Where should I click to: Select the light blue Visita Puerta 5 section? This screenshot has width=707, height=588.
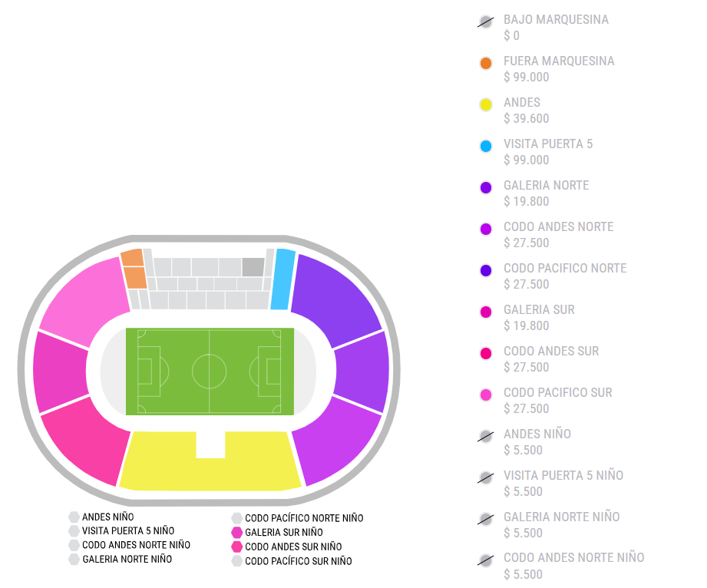pos(283,279)
